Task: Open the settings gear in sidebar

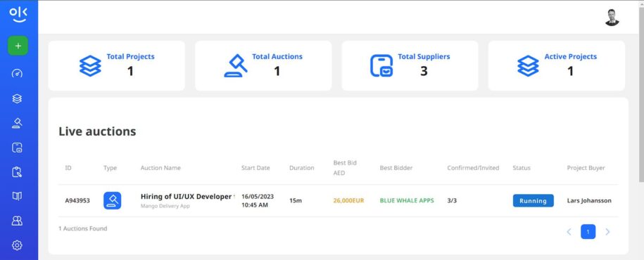Action: coord(17,245)
